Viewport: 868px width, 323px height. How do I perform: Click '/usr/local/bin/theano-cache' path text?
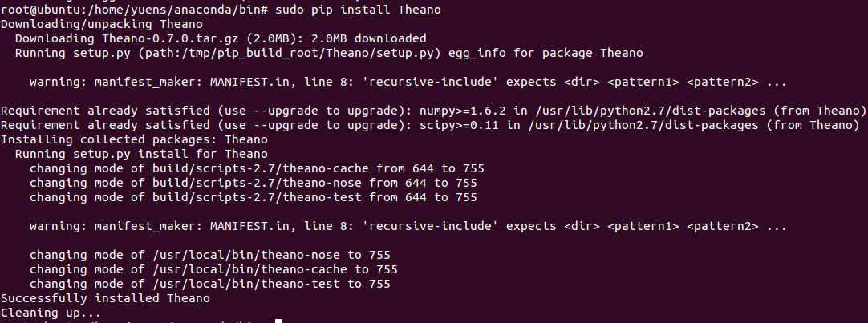coord(249,269)
